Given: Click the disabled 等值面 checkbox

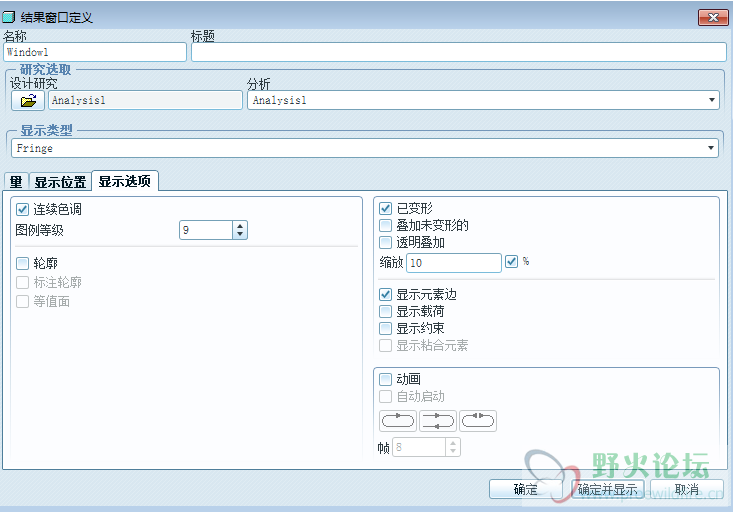Looking at the screenshot, I should point(22,302).
